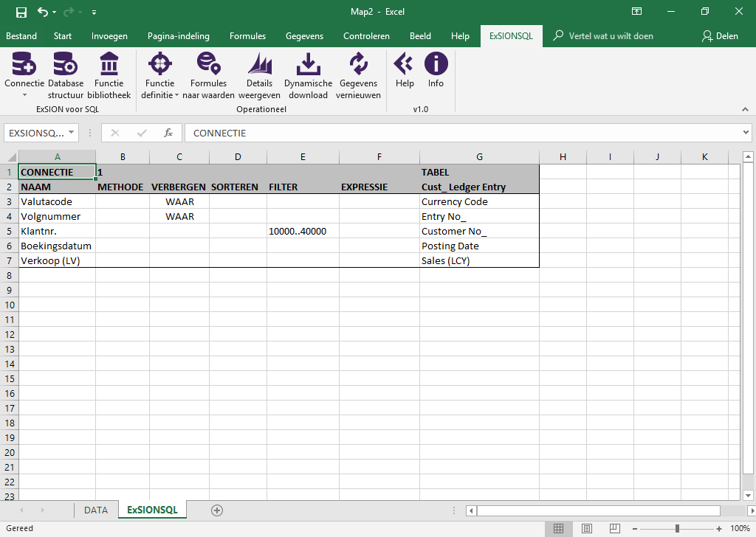756x537 pixels.
Task: Switch to Page Break Preview
Action: click(x=615, y=528)
